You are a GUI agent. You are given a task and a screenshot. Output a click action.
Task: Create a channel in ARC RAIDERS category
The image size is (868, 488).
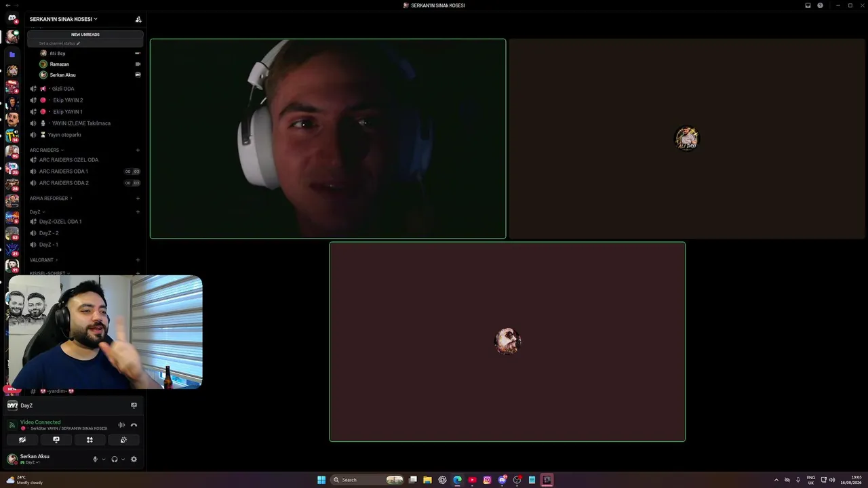pos(138,150)
